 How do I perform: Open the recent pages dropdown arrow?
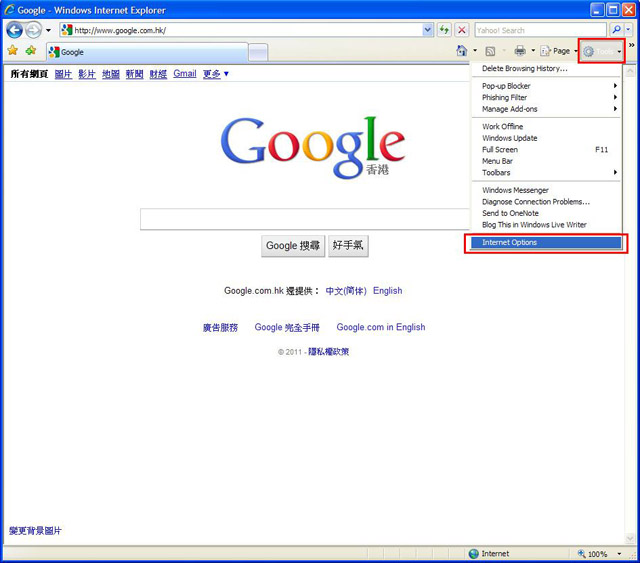tap(48, 30)
